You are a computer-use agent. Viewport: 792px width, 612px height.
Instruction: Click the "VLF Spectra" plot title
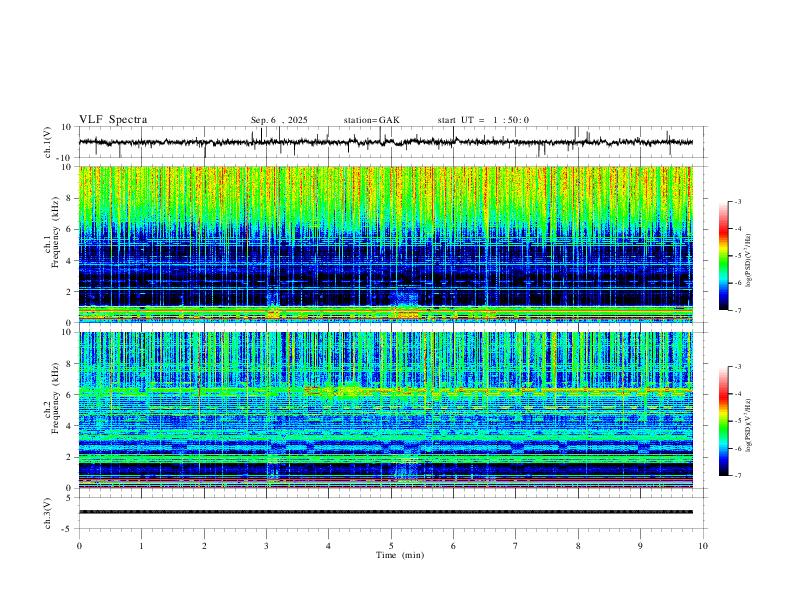(113, 120)
